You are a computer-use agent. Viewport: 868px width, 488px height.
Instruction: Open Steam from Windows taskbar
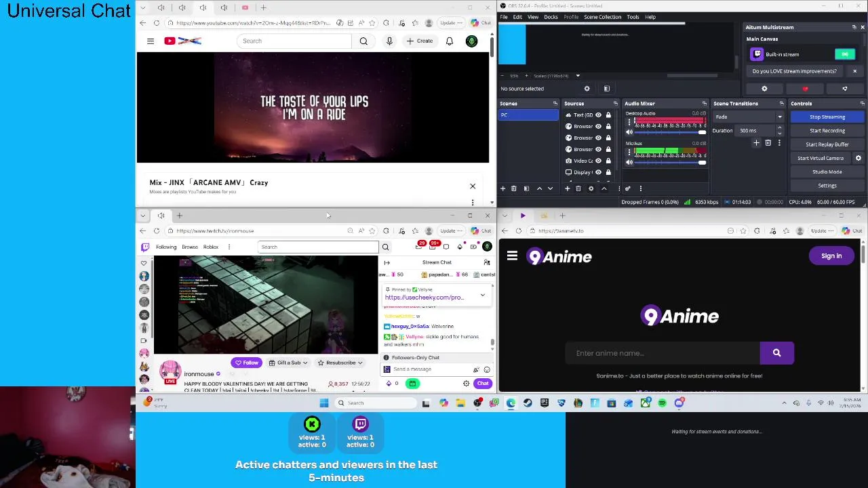[x=528, y=403]
